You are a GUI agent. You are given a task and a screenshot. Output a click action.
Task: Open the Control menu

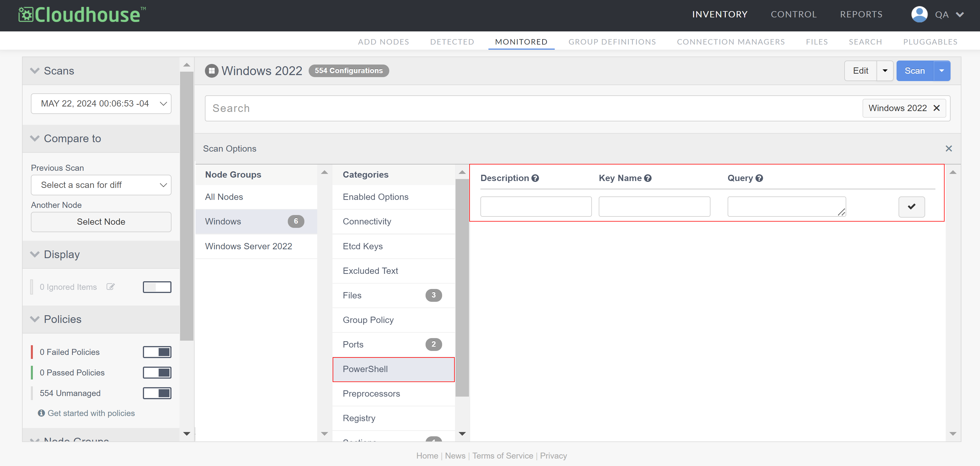tap(794, 15)
